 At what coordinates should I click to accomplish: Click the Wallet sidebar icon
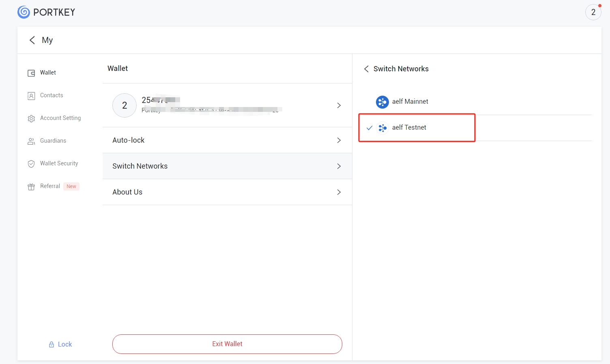31,73
